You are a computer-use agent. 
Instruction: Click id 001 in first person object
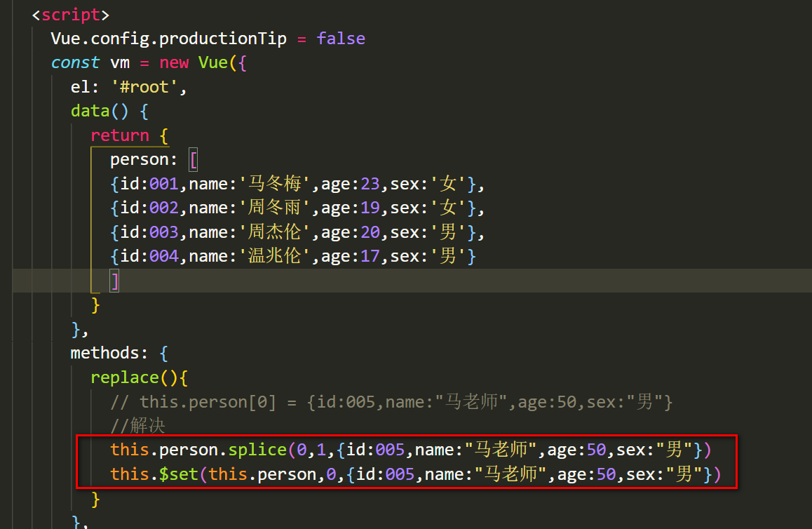[163, 184]
